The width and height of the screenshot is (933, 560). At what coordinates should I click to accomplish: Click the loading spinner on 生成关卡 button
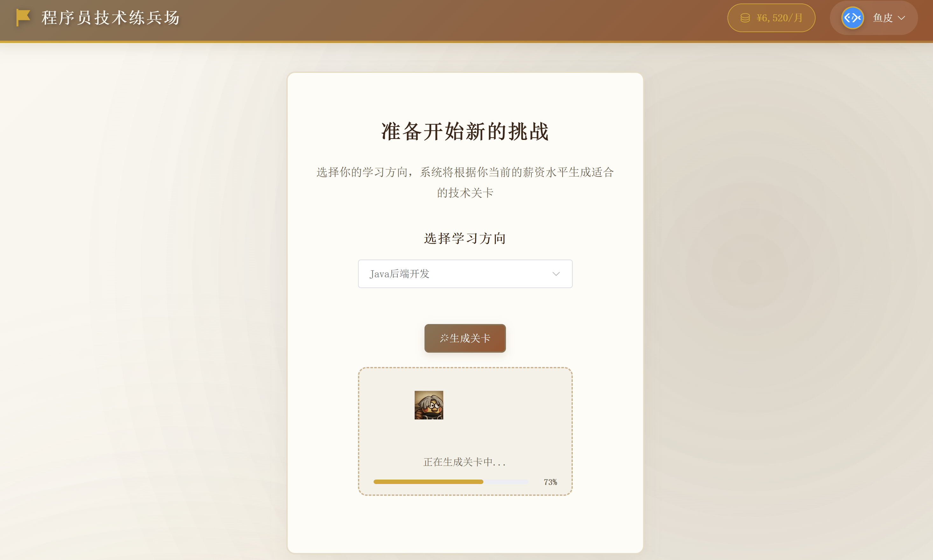444,338
